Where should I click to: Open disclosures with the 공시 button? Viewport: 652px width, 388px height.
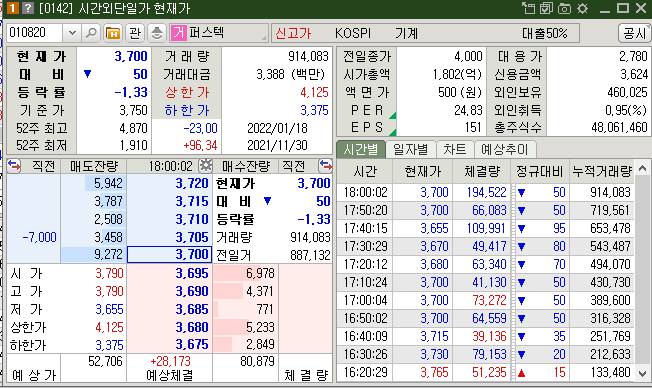tap(634, 33)
